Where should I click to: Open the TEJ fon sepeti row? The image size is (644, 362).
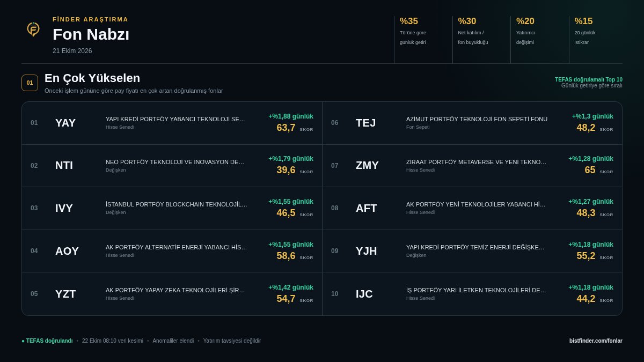472,123
